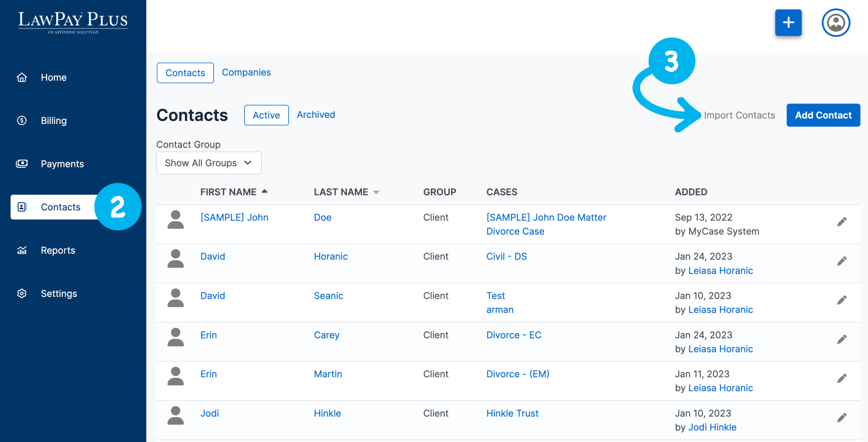Click pencil icon on David Seanic row
Image resolution: width=868 pixels, height=442 pixels.
click(841, 301)
